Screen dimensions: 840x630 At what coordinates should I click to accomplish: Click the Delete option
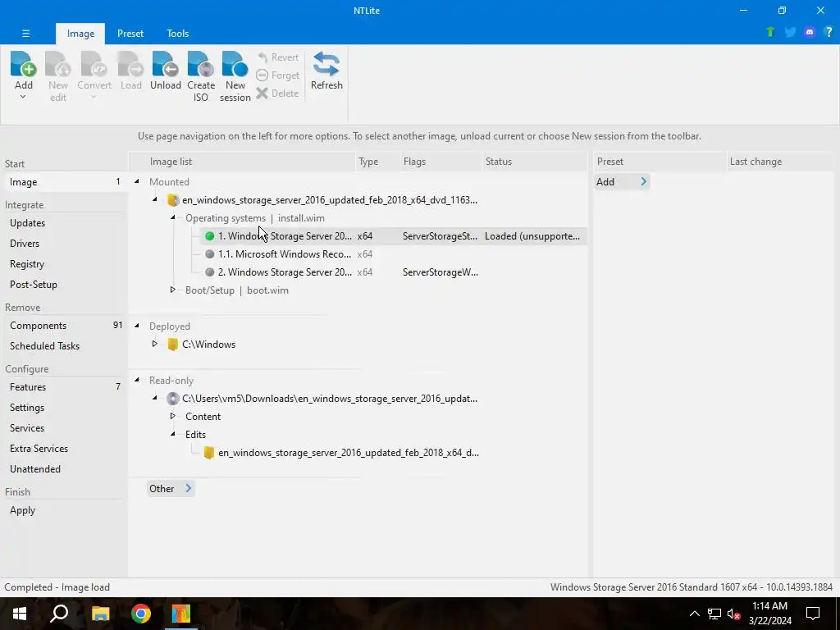(277, 94)
